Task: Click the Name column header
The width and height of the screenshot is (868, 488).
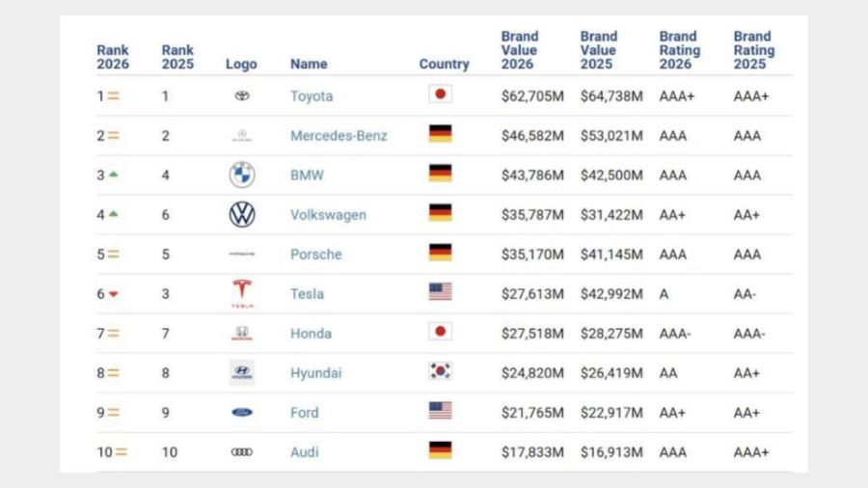Action: (309, 64)
